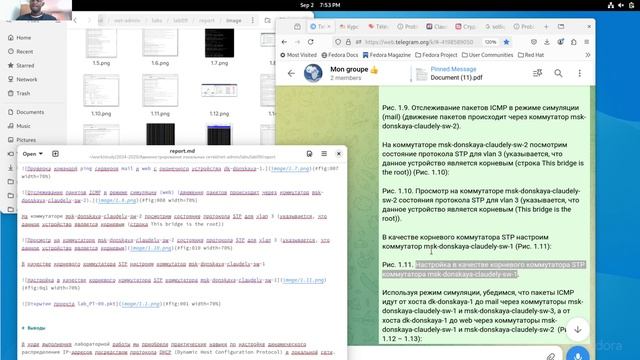Show more bookmarks chevron in Firefox

click(x=588, y=55)
